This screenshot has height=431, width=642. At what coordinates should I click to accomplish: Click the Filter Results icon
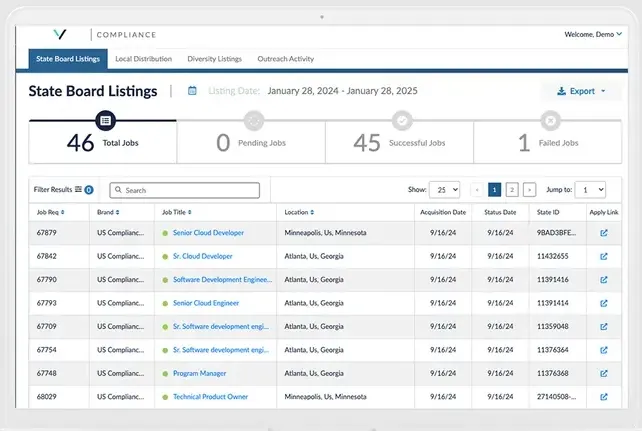(x=79, y=189)
